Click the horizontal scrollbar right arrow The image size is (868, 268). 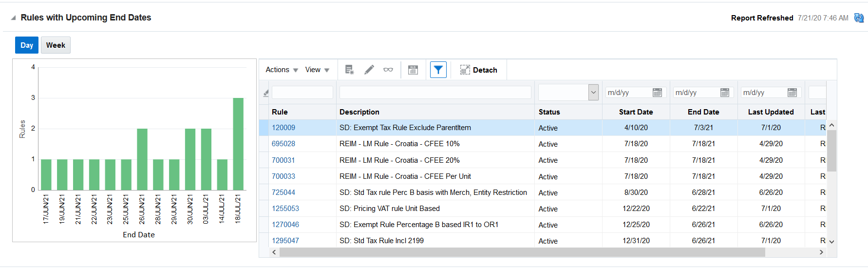pos(821,252)
